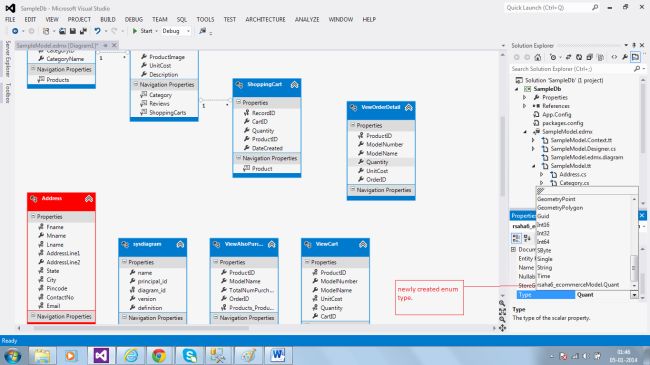The width and height of the screenshot is (650, 365).
Task: Click Sync with Active Document icon
Action: coord(568,57)
